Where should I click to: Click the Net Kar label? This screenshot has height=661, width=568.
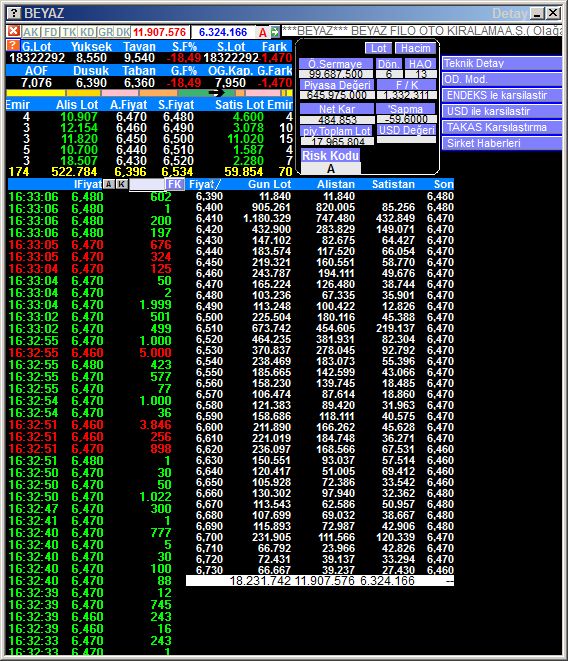(x=337, y=109)
